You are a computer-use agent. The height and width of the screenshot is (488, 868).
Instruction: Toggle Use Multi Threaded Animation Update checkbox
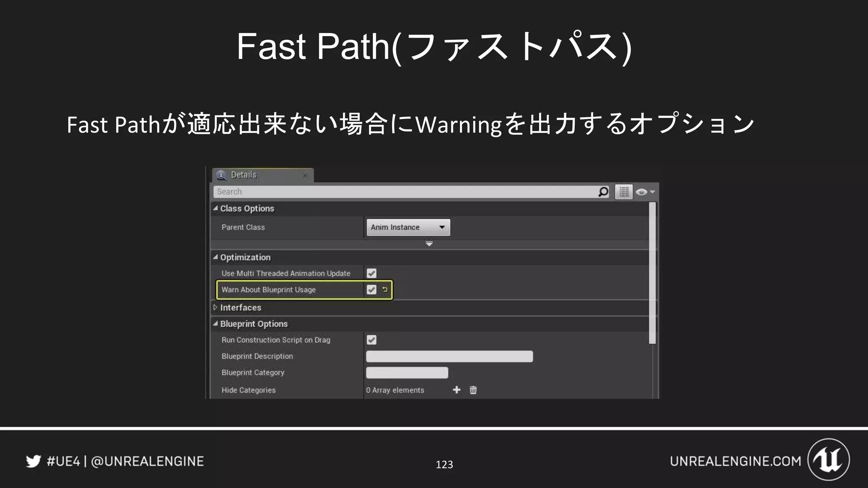click(372, 273)
